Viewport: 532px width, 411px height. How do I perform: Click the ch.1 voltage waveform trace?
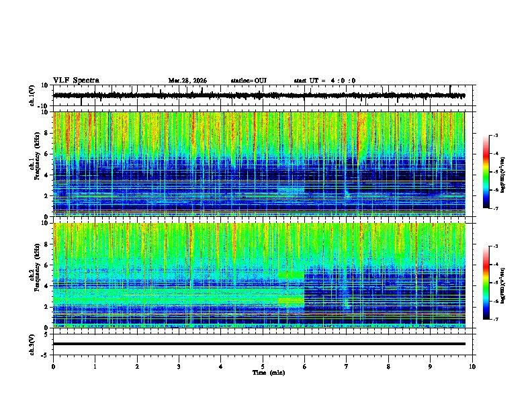259,95
